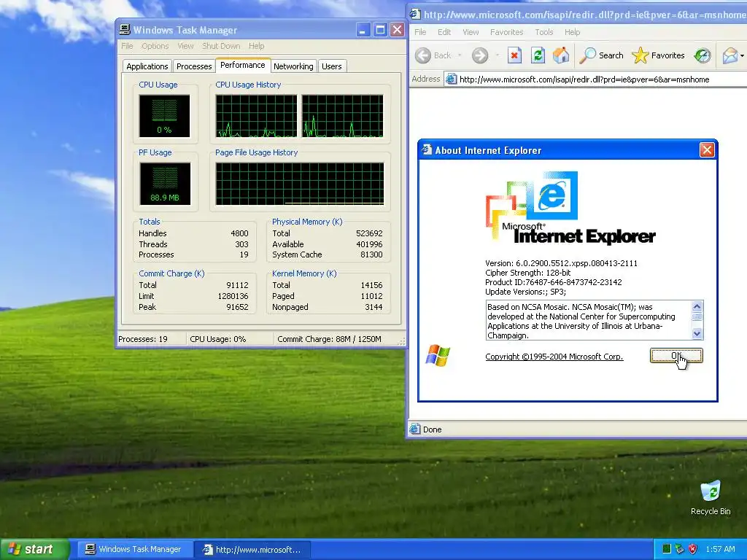Screen dimensions: 747x560
Task: Click the Windows flag logo in the About dialog
Action: pos(438,356)
